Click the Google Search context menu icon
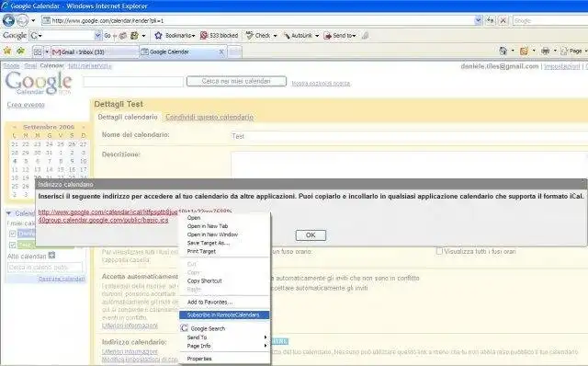This screenshot has height=366, width=588. (x=184, y=328)
